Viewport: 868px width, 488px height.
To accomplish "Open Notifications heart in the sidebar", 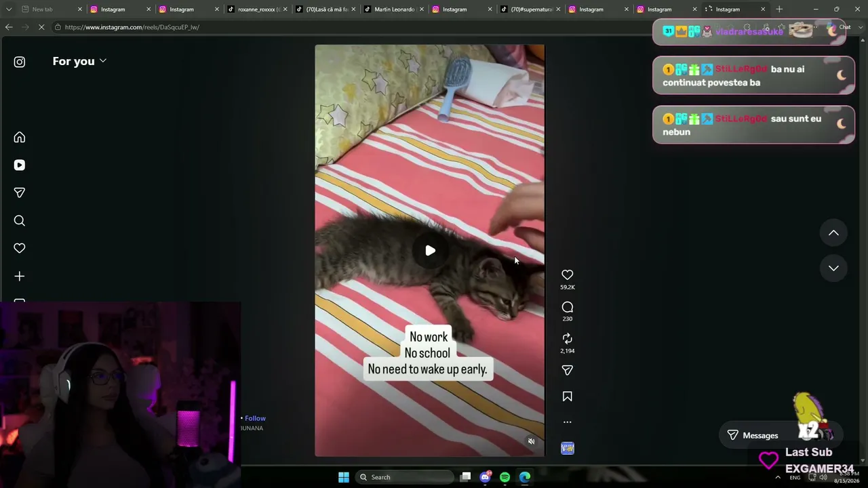I will tap(20, 249).
